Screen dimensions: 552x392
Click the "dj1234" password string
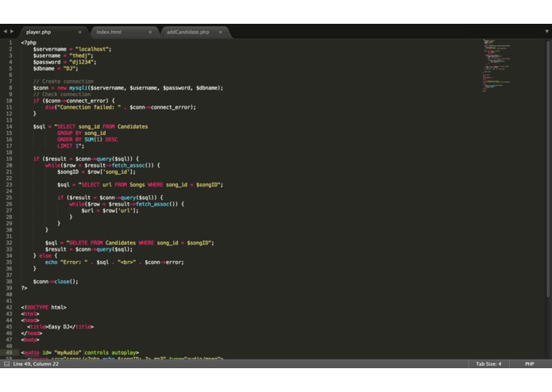pos(81,62)
